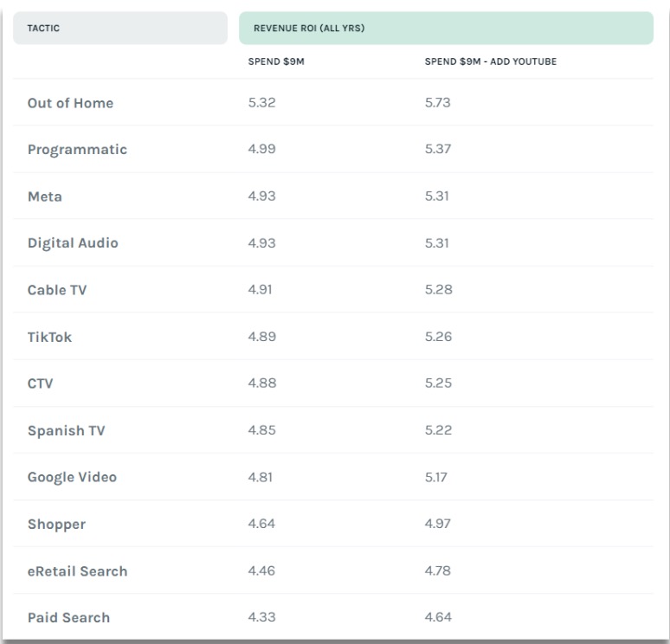This screenshot has height=644, width=670.
Task: Click the Google Video row label
Action: click(x=72, y=477)
